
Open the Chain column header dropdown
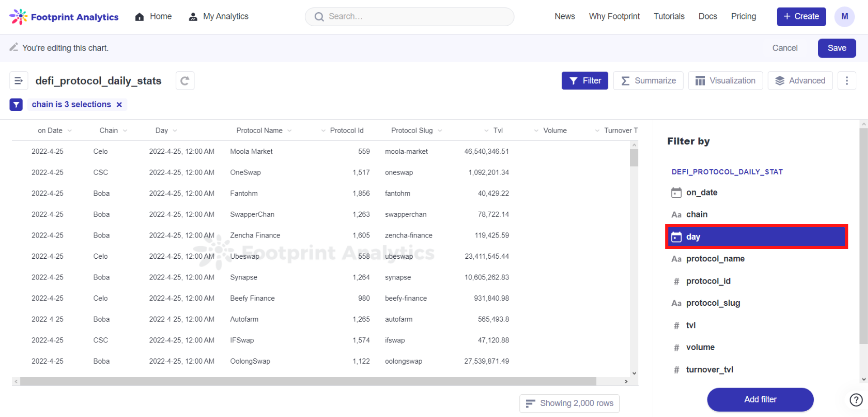(125, 131)
